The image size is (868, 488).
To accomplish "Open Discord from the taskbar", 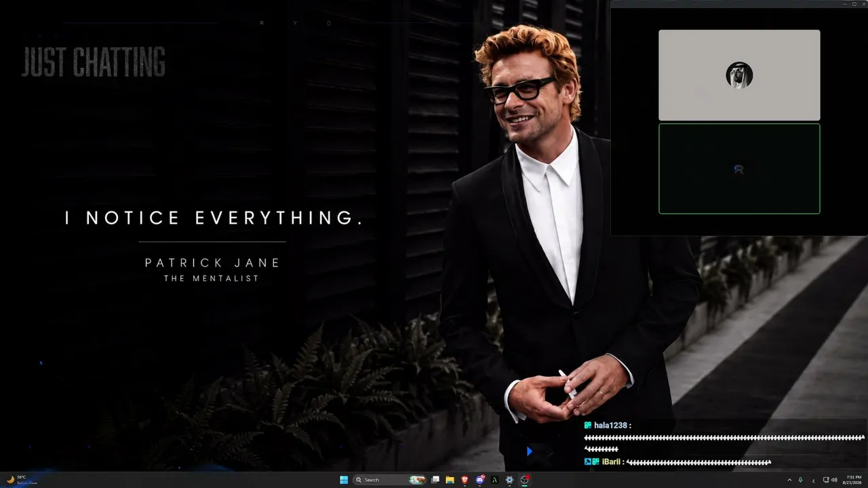I will click(480, 480).
